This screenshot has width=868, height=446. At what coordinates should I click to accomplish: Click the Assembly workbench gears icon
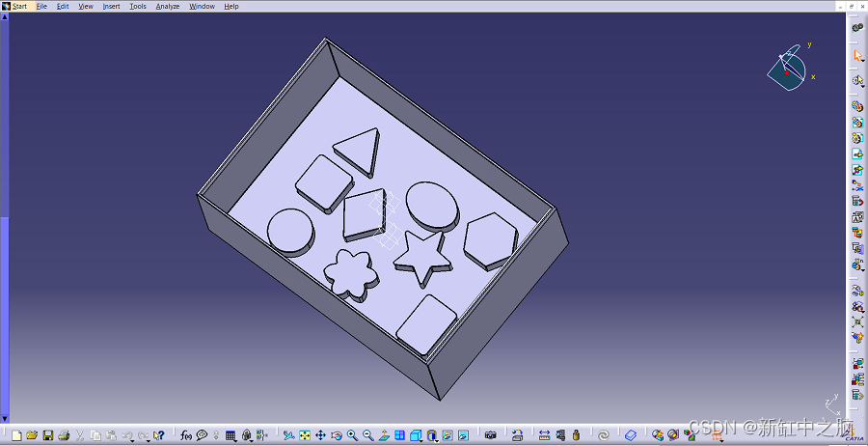coord(857,27)
